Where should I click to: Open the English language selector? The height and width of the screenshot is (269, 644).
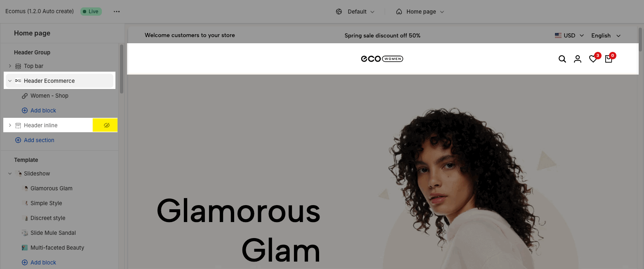[606, 35]
